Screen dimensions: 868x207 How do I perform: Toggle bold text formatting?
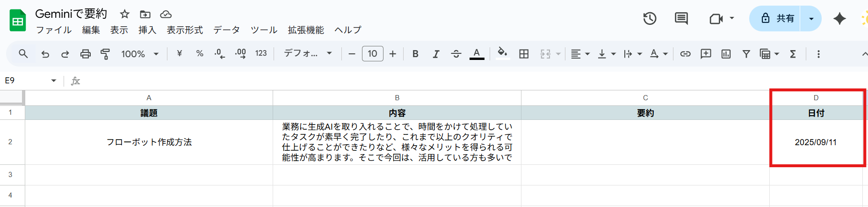tap(415, 54)
